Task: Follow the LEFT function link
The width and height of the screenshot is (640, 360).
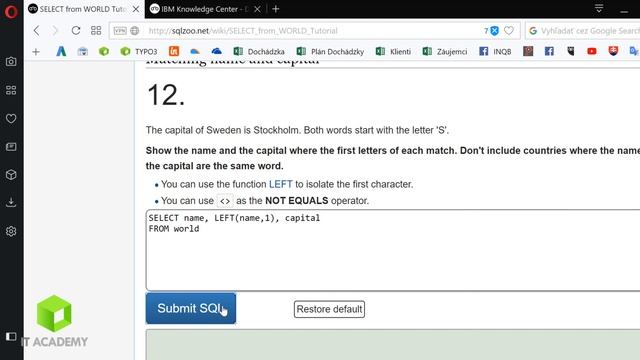Action: coord(280,184)
